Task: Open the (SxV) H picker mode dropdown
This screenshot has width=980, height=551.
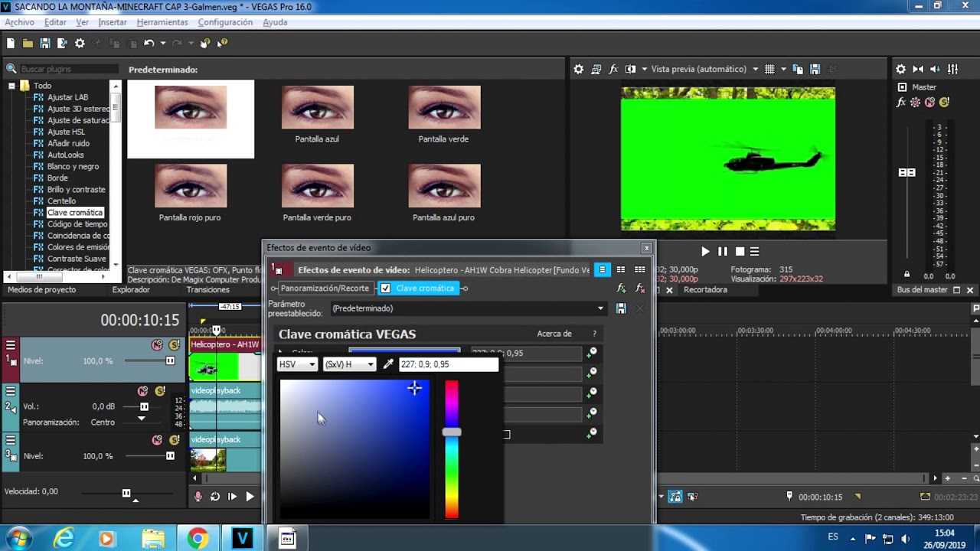Action: [x=349, y=364]
